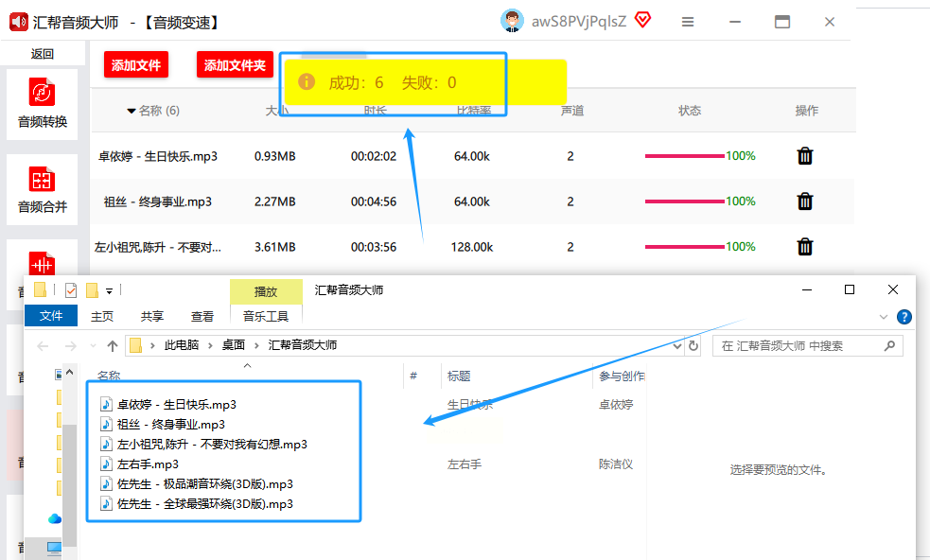930x560 pixels.
Task: Click the red VIP diamond badge
Action: (643, 20)
